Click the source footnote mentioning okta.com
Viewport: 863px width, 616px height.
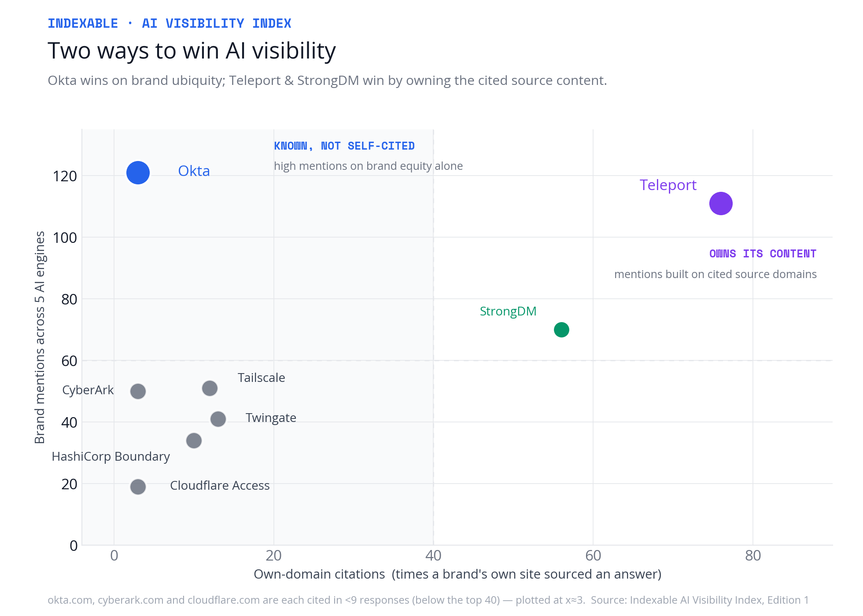428,600
